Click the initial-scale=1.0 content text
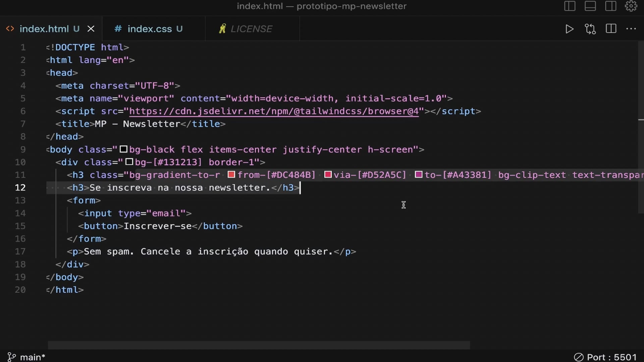 [x=393, y=99]
